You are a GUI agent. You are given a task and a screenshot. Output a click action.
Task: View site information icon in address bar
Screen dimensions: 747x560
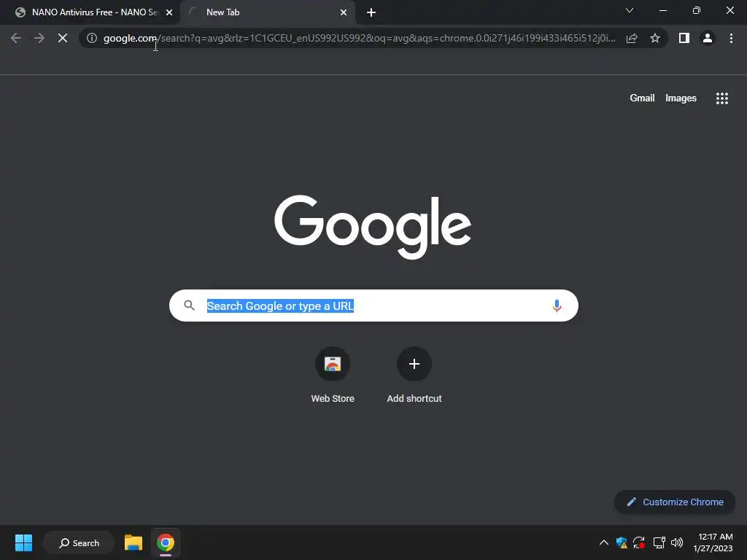[x=92, y=38]
